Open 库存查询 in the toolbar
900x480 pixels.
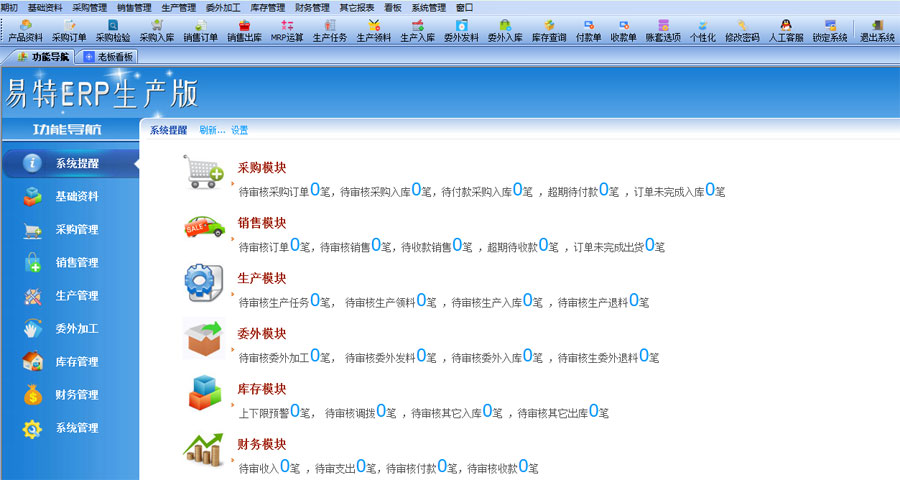(x=548, y=31)
